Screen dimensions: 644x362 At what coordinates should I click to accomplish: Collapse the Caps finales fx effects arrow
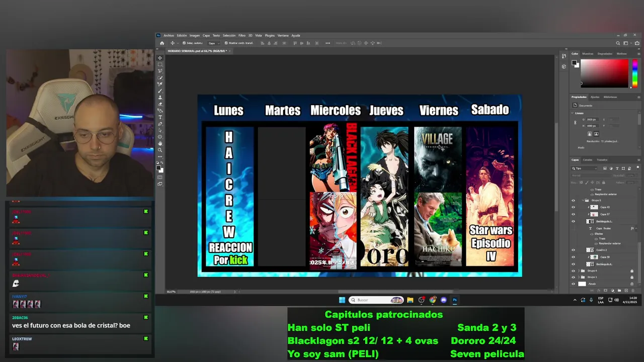636,228
